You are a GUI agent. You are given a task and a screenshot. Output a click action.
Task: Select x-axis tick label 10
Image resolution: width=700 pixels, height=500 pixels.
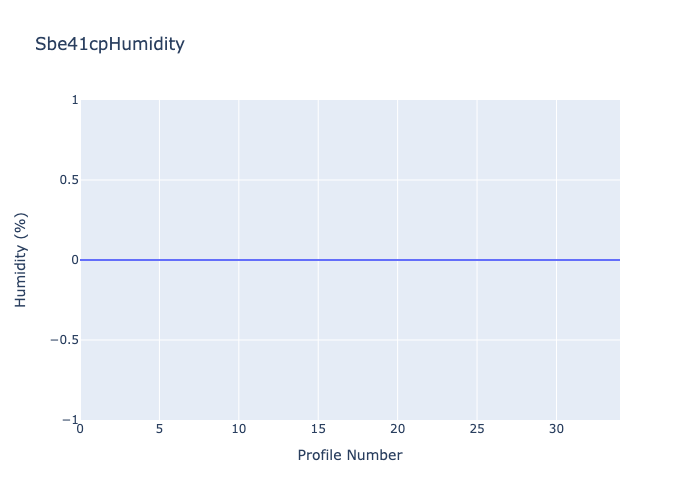(x=238, y=429)
